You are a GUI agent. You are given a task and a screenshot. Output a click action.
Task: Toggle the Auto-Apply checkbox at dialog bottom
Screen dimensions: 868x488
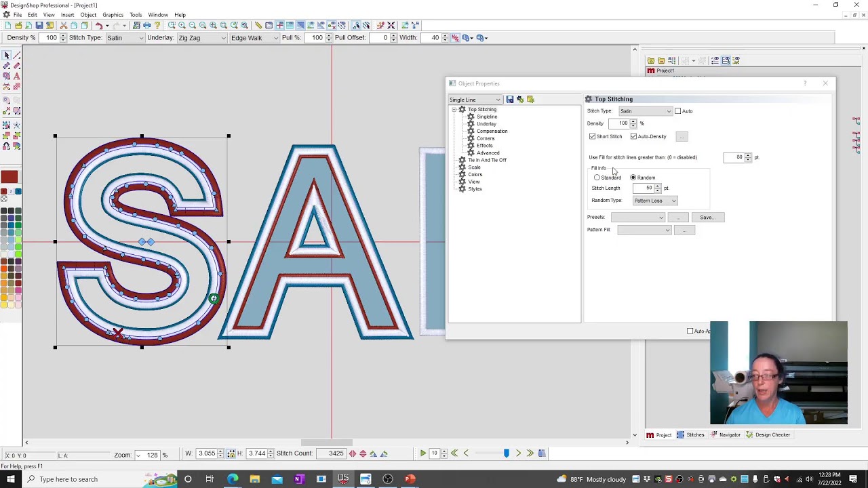point(690,331)
